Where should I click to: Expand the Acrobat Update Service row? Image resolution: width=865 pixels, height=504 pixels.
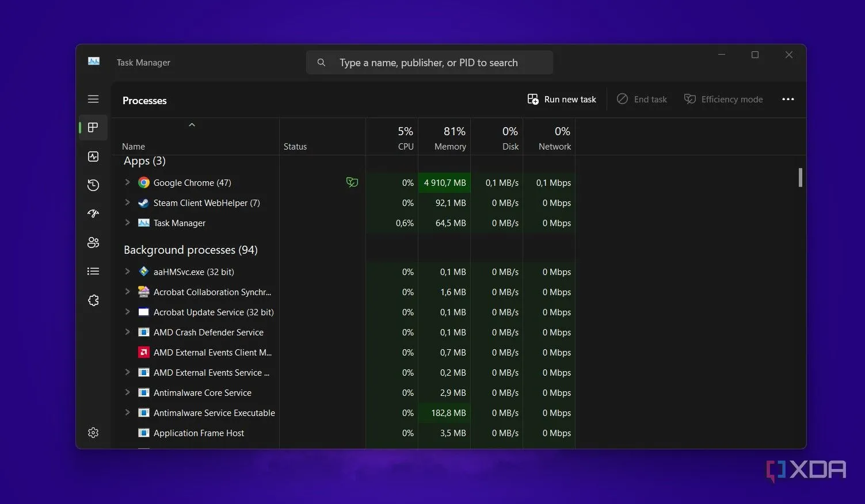(127, 312)
